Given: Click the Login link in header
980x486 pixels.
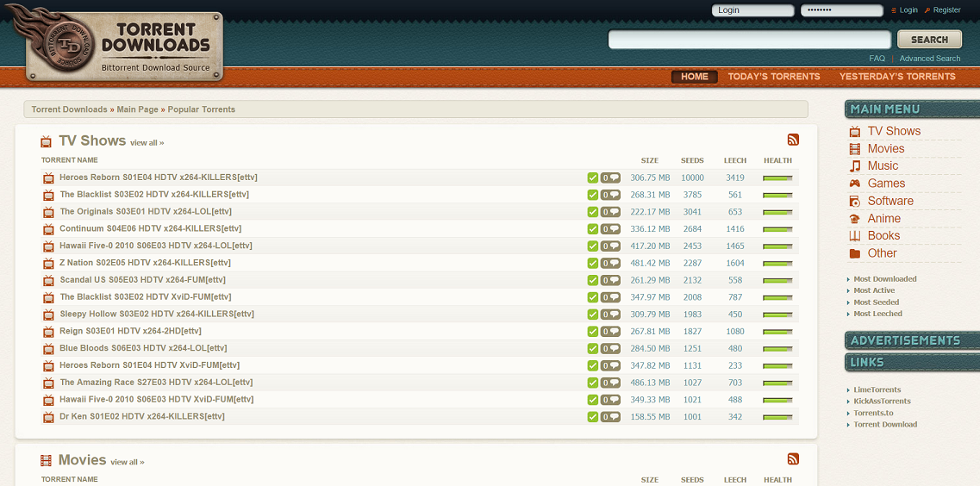Looking at the screenshot, I should [908, 10].
